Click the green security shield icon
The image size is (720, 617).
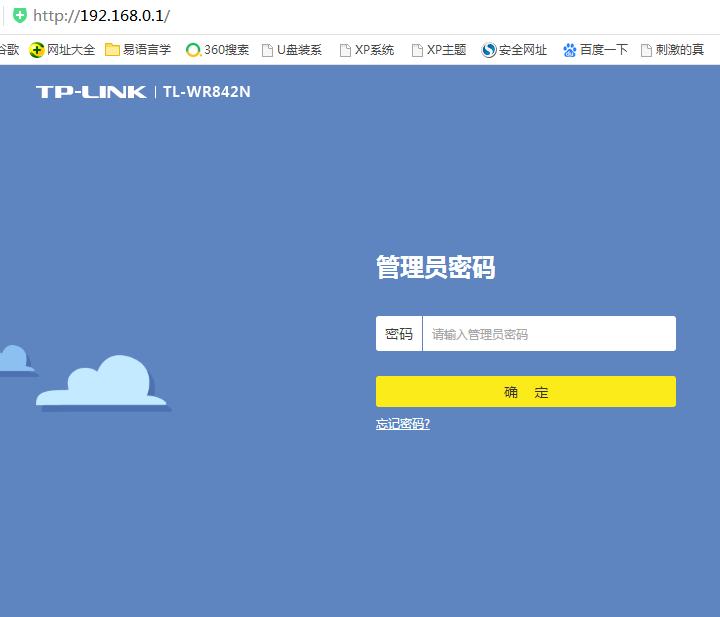20,16
